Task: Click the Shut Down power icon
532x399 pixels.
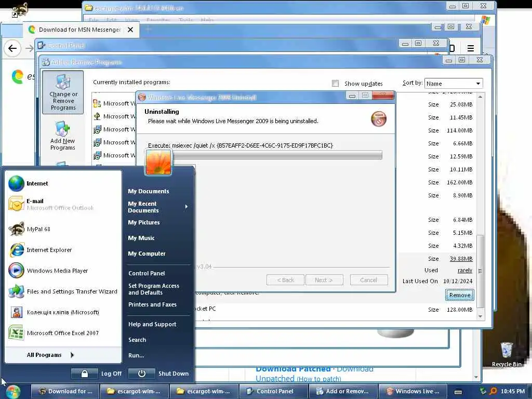Action: [x=142, y=374]
